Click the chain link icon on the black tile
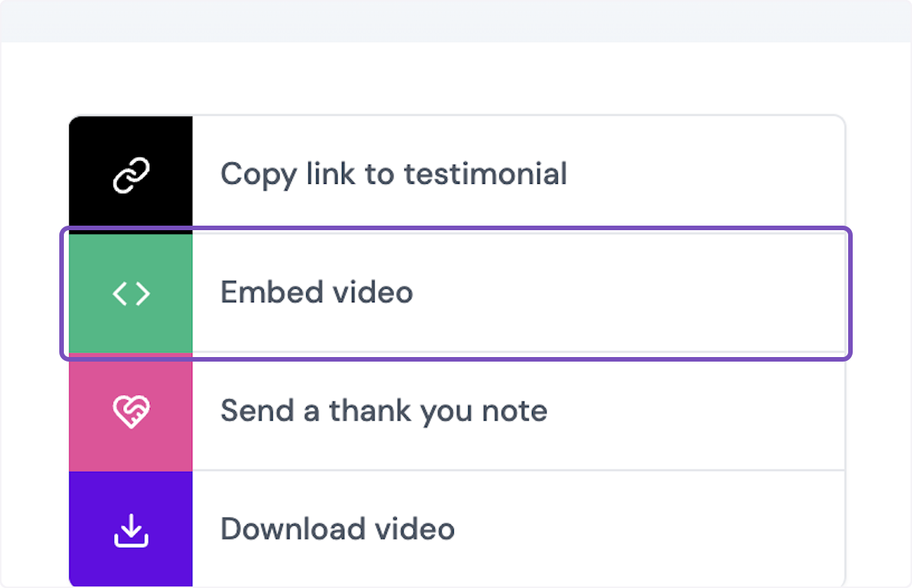This screenshot has width=912, height=588. pyautogui.click(x=131, y=173)
